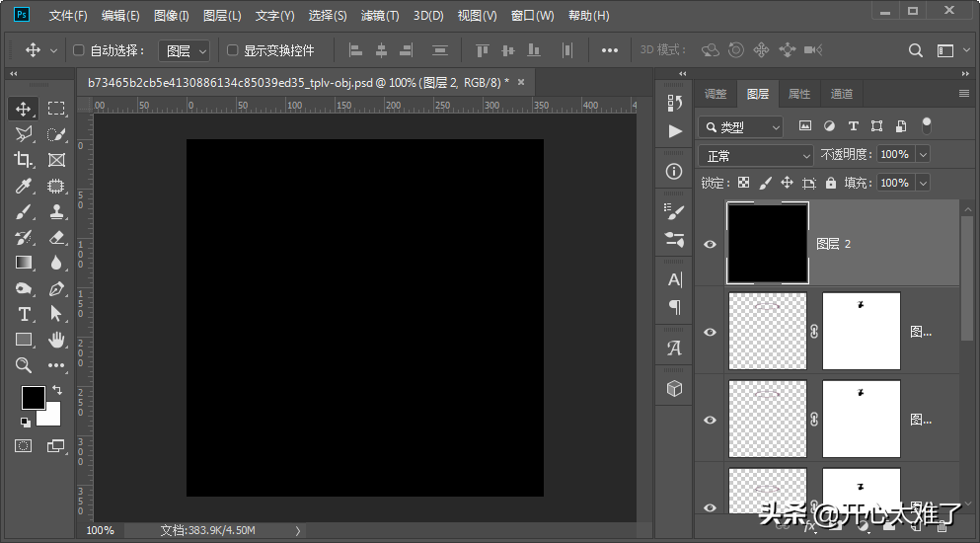
Task: Expand status bar info arrow
Action: [x=298, y=530]
